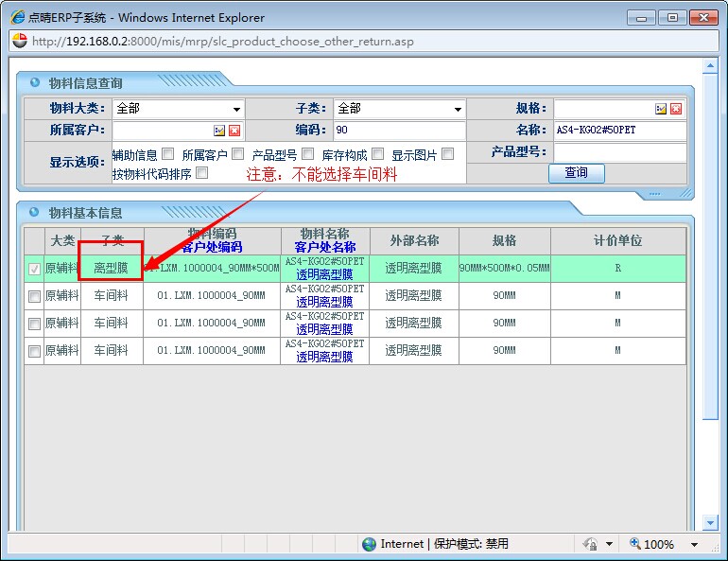The image size is (728, 561).
Task: Enable the 辅助信息 checkbox
Action: click(167, 153)
